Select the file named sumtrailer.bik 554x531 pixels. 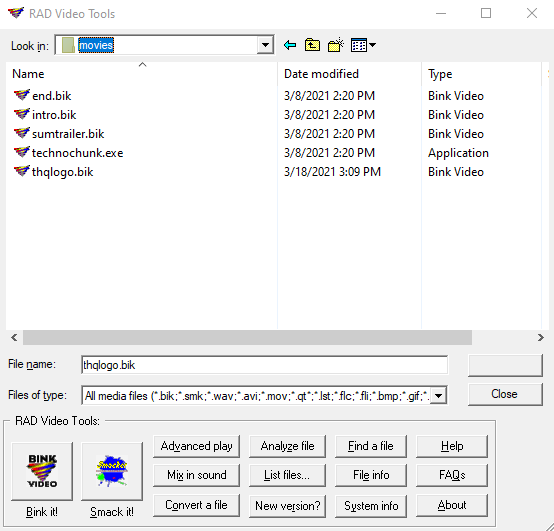[x=68, y=134]
